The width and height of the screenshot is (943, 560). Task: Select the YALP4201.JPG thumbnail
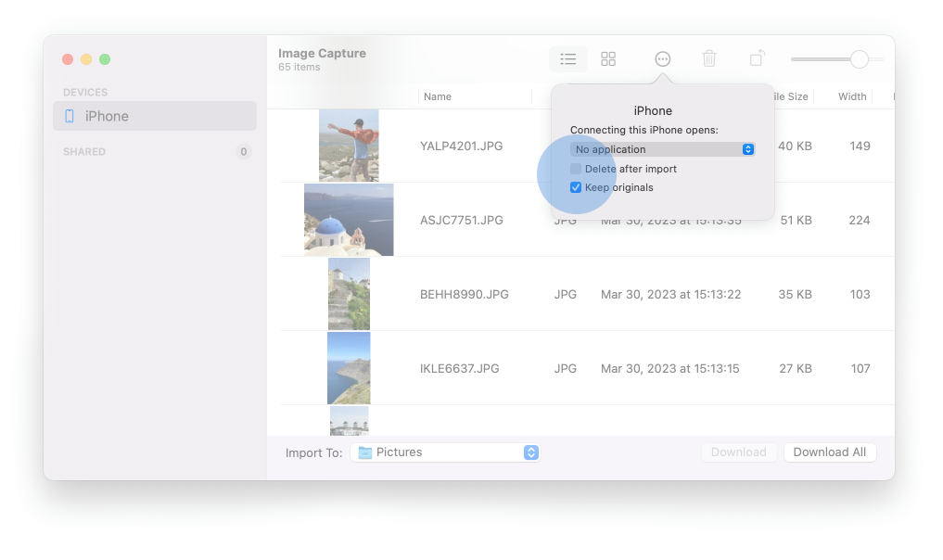click(x=349, y=146)
